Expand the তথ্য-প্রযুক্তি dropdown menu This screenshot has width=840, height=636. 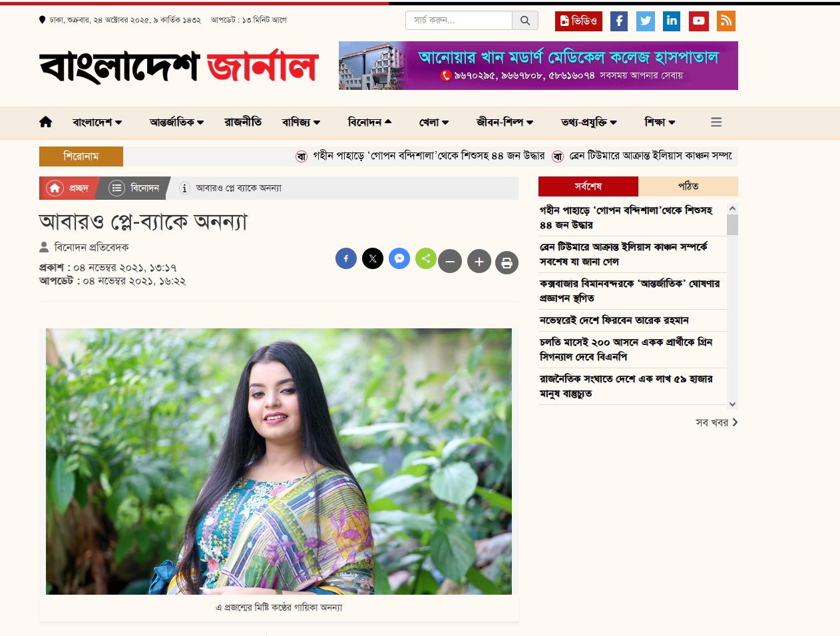click(x=589, y=122)
